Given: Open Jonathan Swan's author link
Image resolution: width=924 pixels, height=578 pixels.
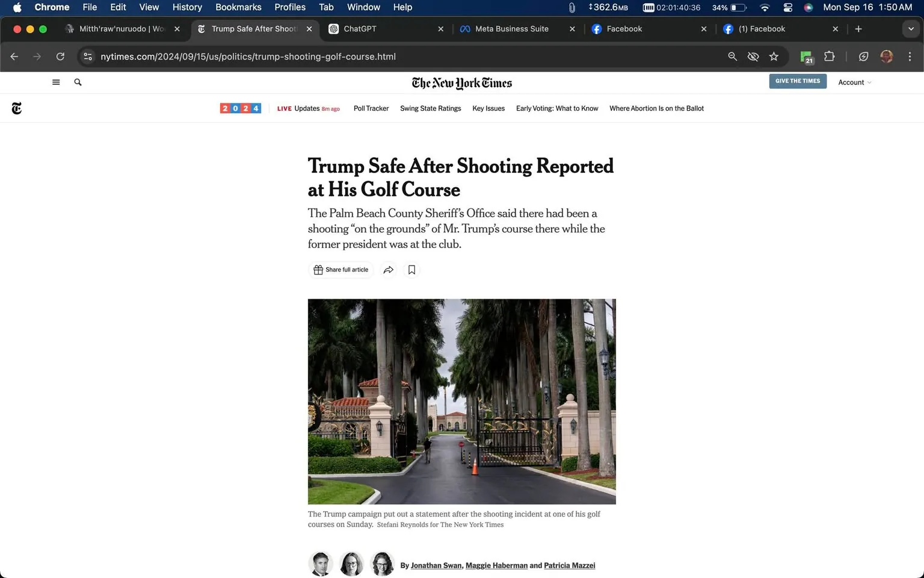Looking at the screenshot, I should point(436,565).
